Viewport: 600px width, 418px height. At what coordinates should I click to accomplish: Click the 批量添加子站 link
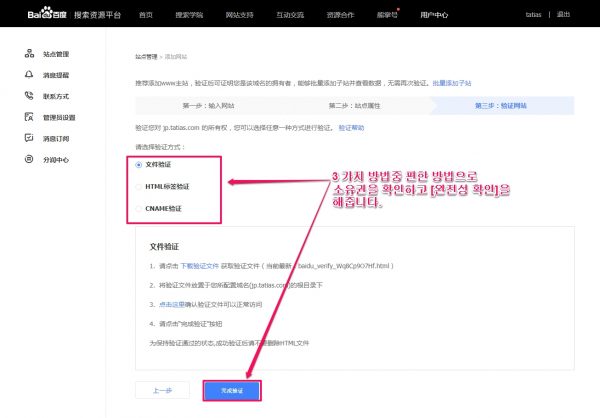(452, 83)
